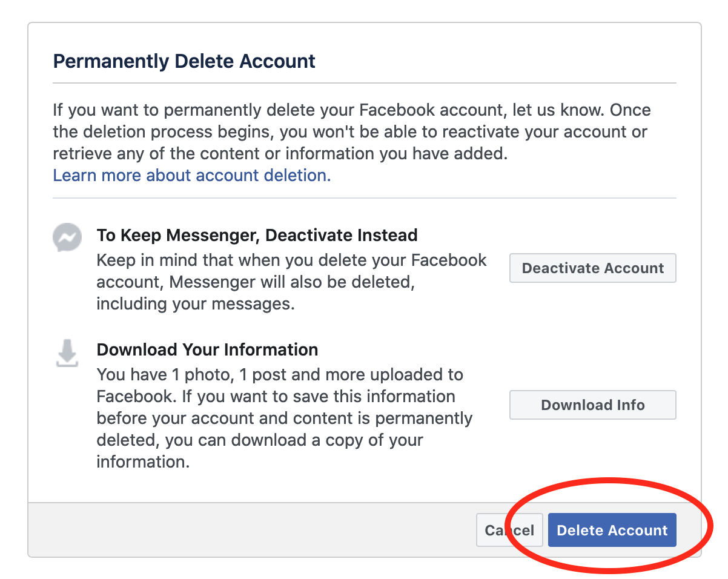Click the text mentioning 1 photo, 1 post uploaded
This screenshot has width=728, height=579.
click(285, 419)
